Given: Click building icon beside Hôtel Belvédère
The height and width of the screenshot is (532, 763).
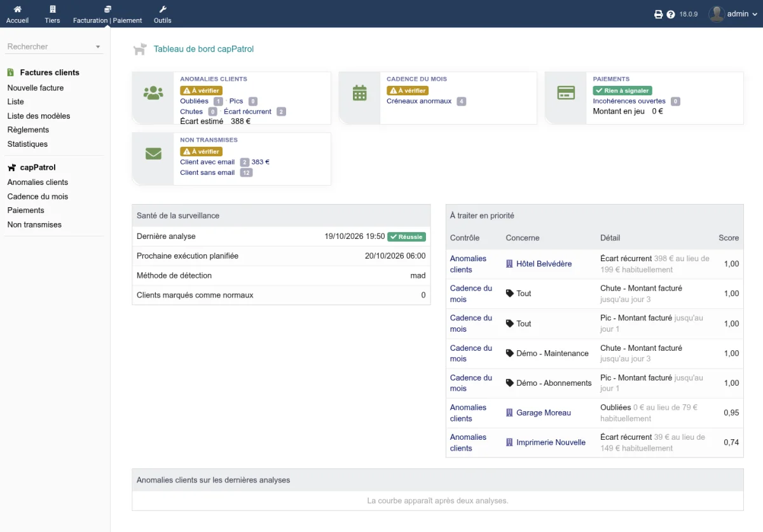Looking at the screenshot, I should 509,264.
